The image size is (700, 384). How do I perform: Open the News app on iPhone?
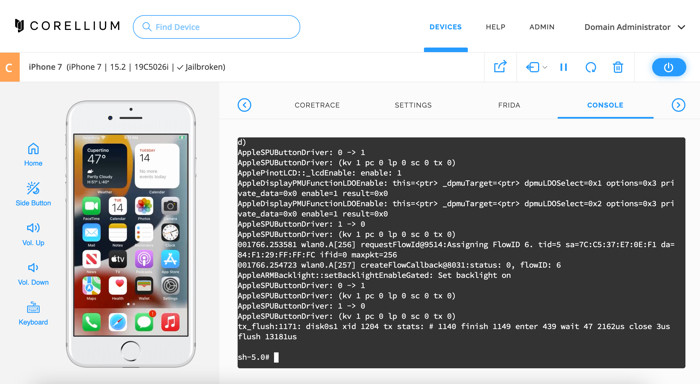point(91,259)
